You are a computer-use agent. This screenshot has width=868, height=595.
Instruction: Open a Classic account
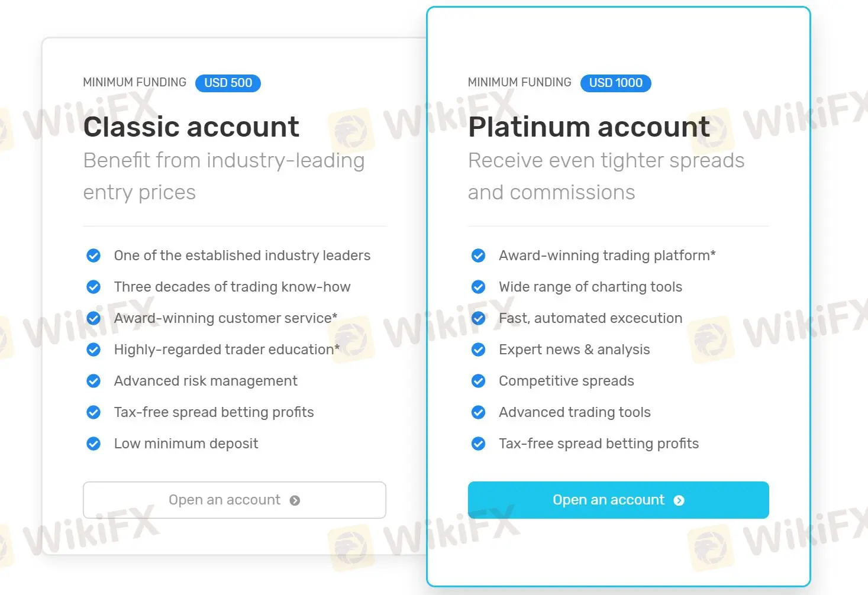point(234,500)
